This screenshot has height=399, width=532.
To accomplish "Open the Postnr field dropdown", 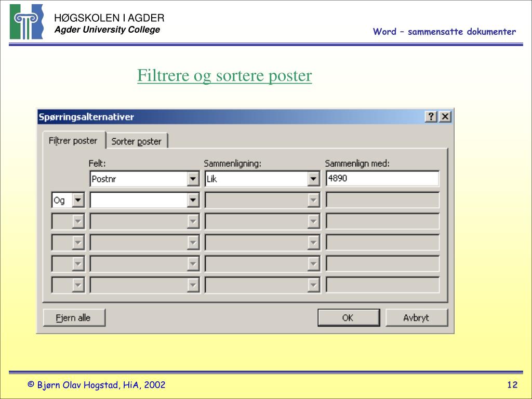I will (193, 179).
